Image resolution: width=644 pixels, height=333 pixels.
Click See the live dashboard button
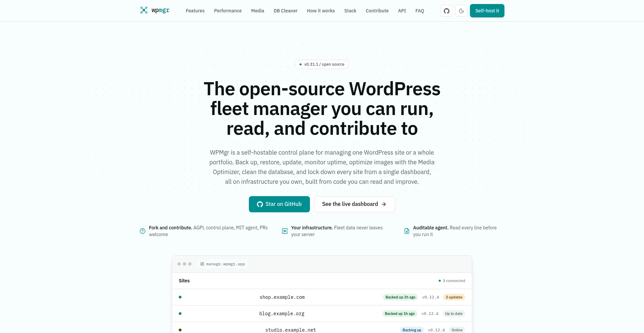pos(354,204)
